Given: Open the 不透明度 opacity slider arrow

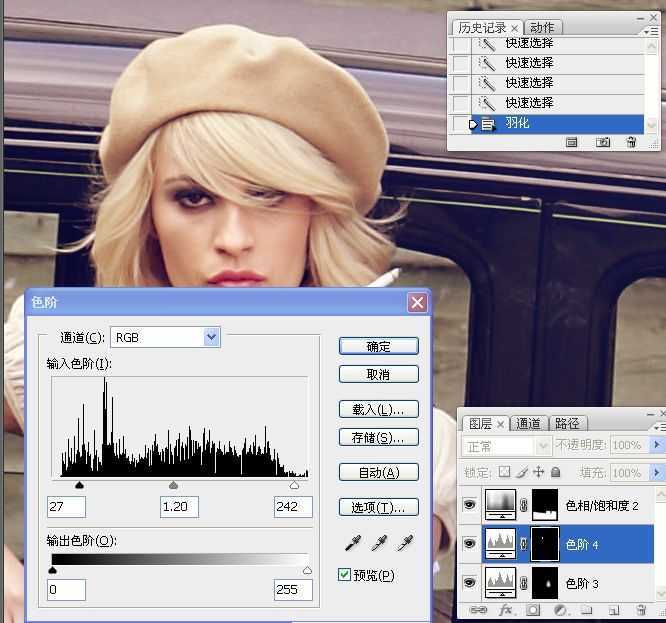Looking at the screenshot, I should tap(657, 445).
